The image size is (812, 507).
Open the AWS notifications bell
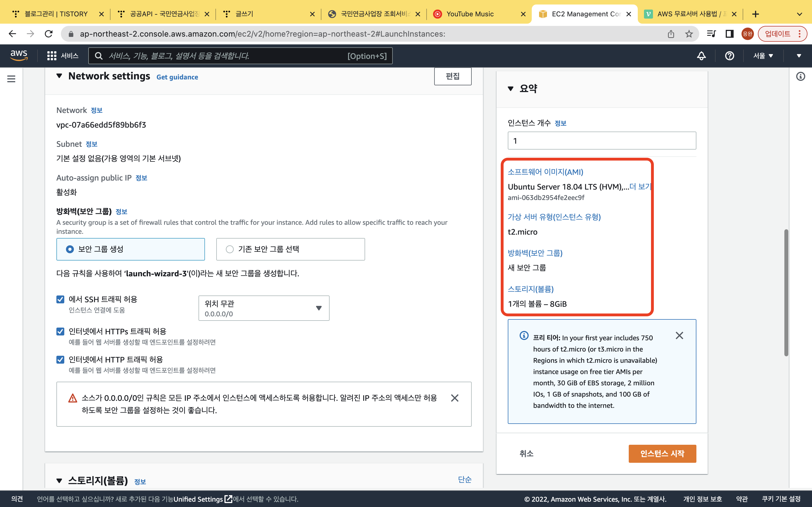point(701,56)
